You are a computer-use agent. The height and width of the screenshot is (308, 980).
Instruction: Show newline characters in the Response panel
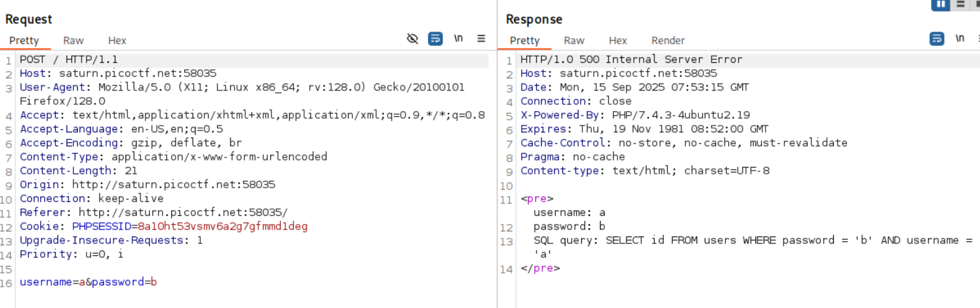(960, 39)
